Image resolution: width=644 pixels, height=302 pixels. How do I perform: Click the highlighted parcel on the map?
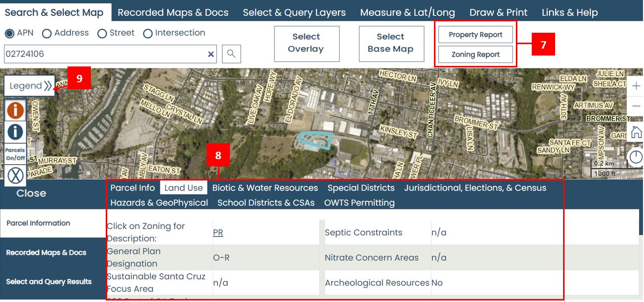(x=316, y=140)
